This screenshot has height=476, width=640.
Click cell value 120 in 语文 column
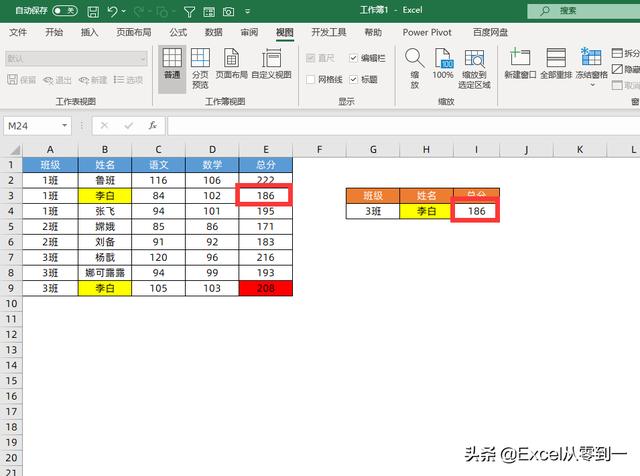tap(158, 257)
